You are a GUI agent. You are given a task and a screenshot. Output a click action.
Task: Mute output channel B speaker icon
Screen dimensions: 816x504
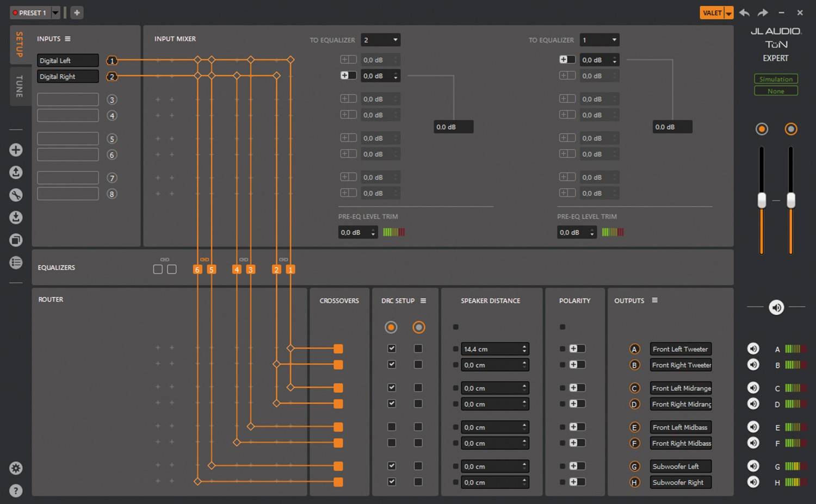(753, 364)
